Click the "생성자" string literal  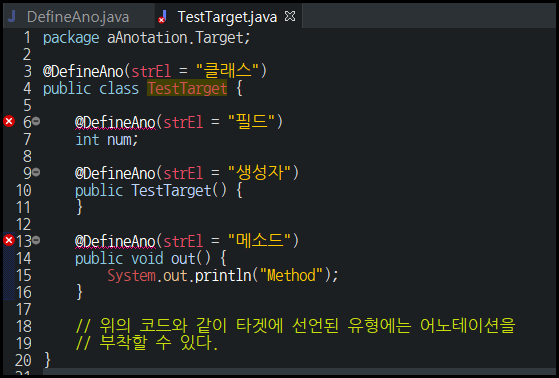(259, 173)
